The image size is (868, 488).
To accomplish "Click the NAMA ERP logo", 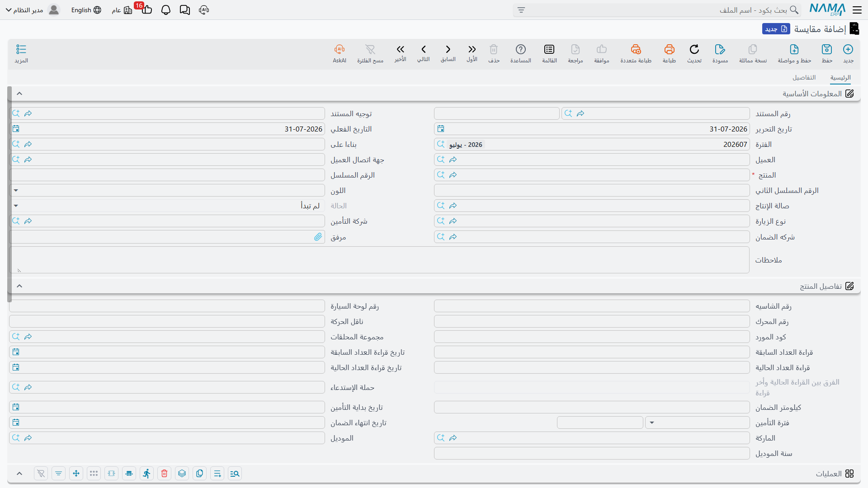I will pyautogui.click(x=827, y=9).
